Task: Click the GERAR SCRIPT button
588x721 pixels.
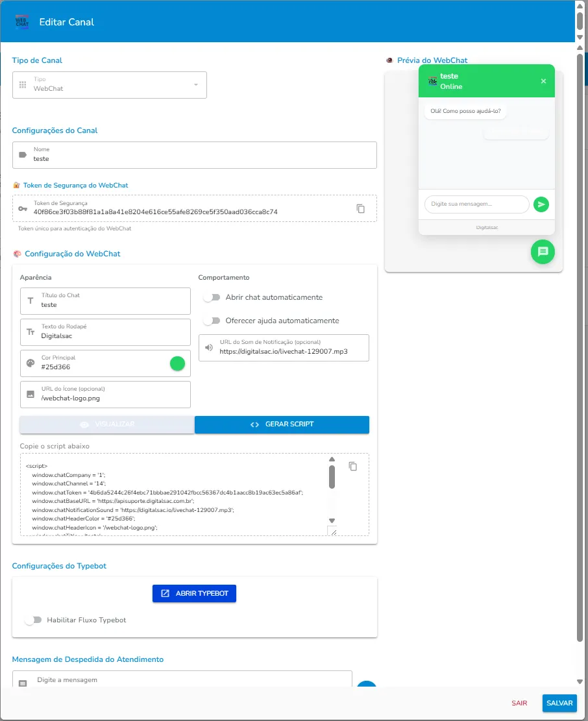Action: tap(282, 424)
